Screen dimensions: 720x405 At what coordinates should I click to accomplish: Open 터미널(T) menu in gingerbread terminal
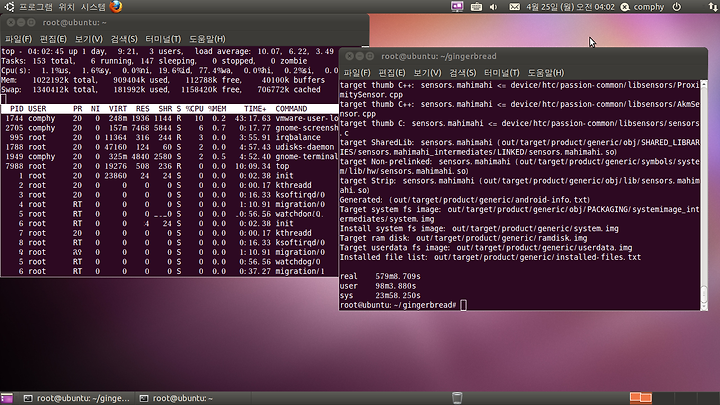click(x=501, y=73)
